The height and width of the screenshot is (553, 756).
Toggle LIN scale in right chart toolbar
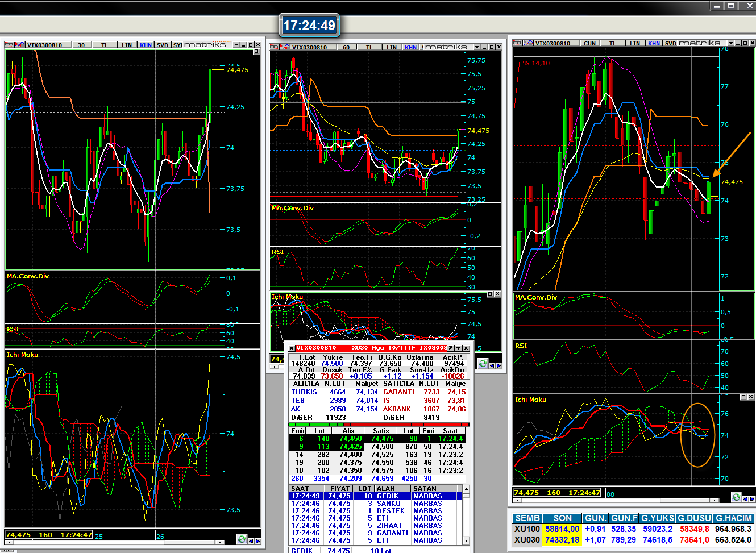[635, 43]
